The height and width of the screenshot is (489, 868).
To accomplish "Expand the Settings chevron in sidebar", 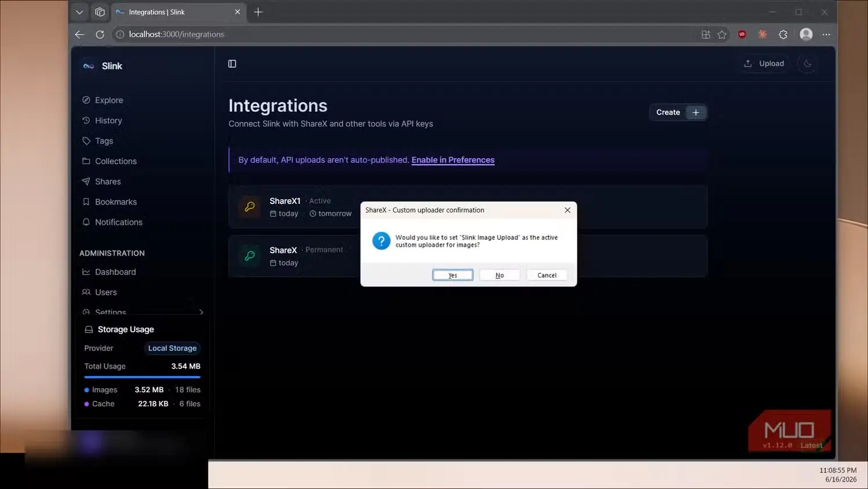I will click(x=201, y=312).
